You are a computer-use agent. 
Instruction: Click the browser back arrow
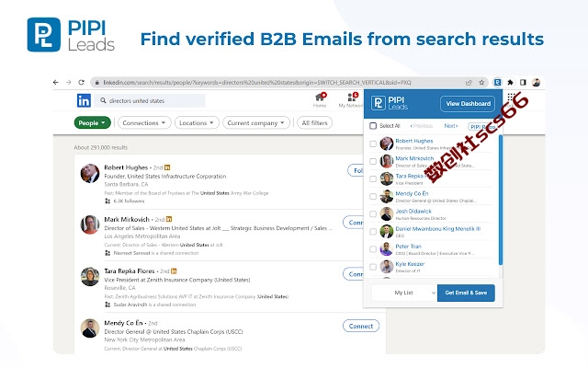(55, 82)
